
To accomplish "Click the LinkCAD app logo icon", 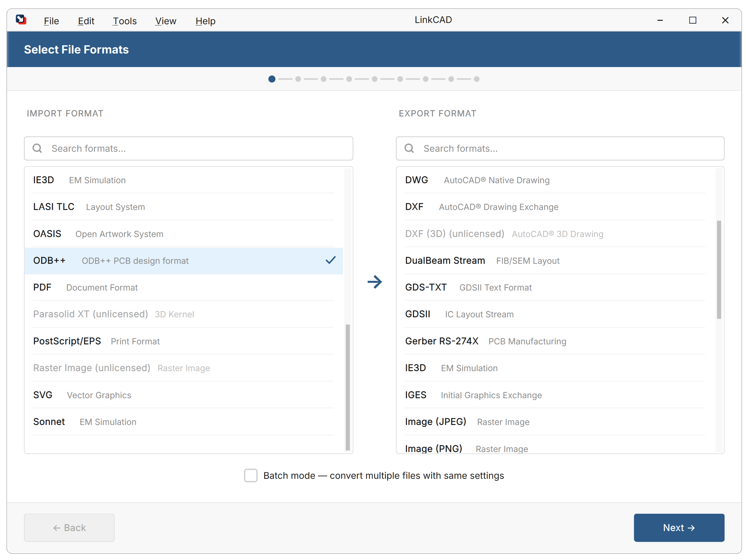I will 21,20.
